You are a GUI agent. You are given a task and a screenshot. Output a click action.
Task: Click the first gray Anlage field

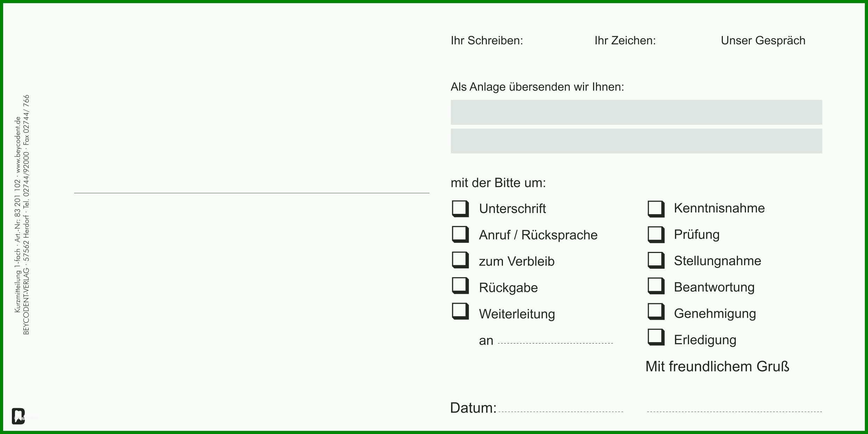pyautogui.click(x=636, y=112)
